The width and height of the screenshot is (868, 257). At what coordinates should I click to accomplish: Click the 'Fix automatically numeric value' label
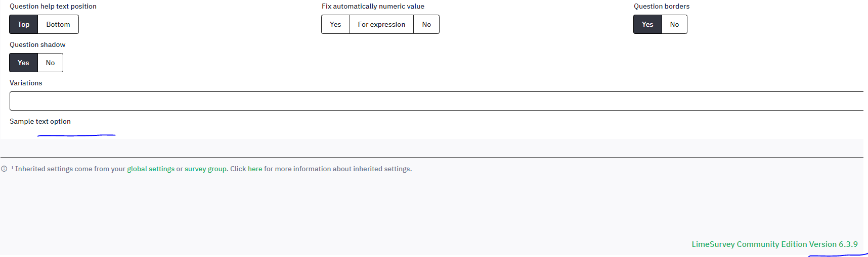pos(373,7)
